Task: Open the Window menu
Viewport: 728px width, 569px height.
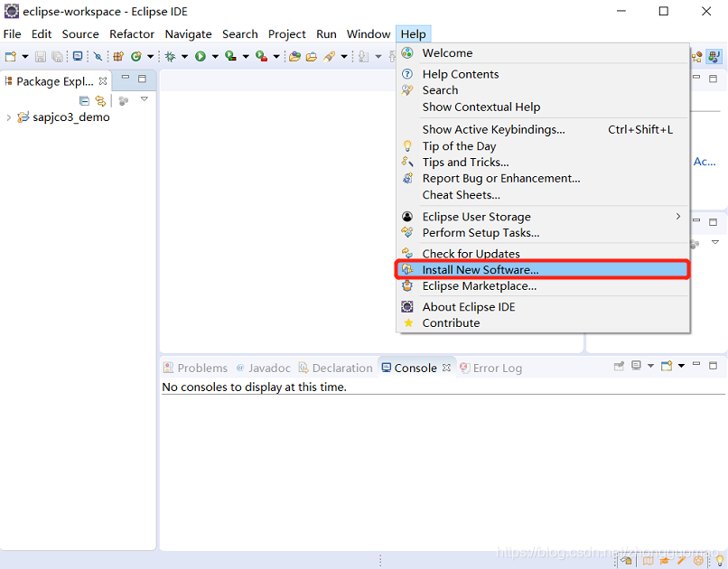Action: pyautogui.click(x=369, y=34)
